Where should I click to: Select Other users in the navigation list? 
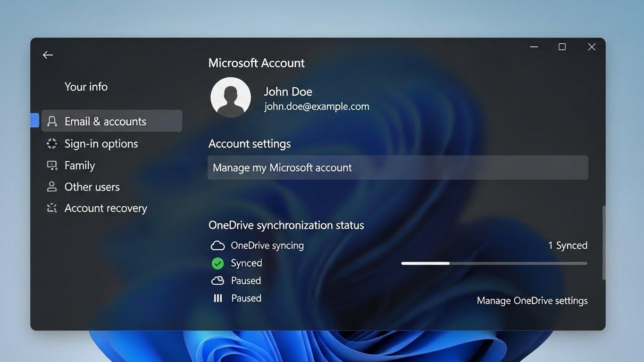[x=92, y=187]
